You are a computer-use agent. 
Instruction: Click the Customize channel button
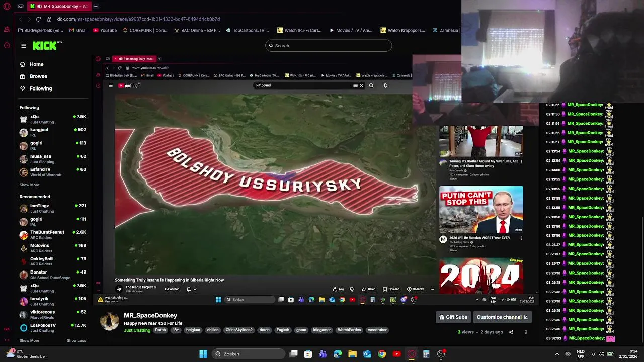tap(502, 317)
